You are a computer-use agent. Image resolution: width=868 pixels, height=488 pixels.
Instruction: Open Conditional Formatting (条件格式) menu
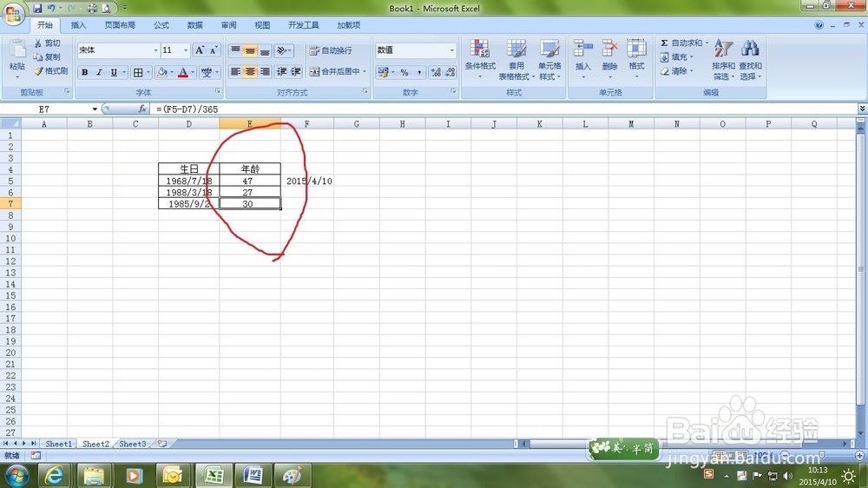pos(480,59)
